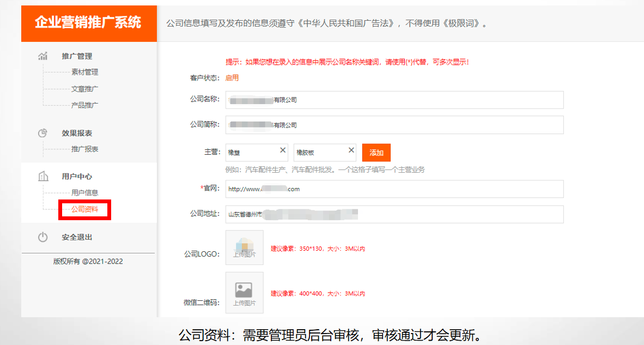The height and width of the screenshot is (345, 644).
Task: Open 文章推广 in the sidebar
Action: coord(84,89)
